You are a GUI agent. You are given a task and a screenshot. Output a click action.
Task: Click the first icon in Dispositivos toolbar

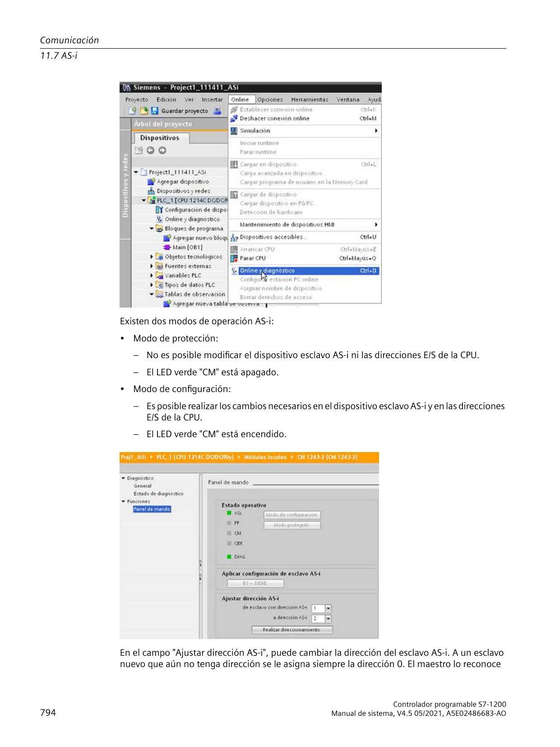pos(139,150)
